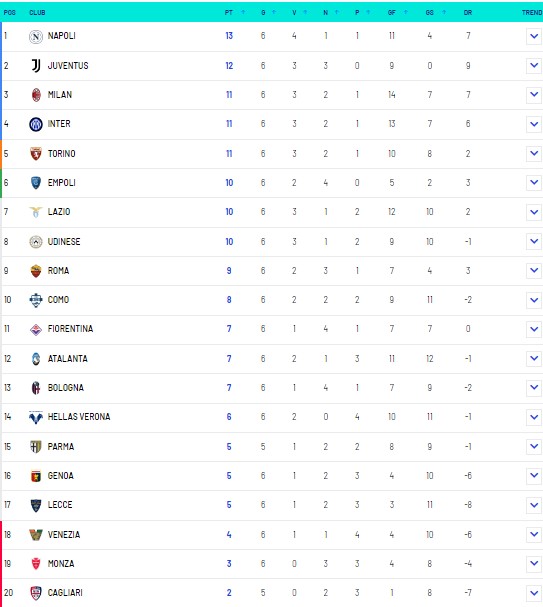This screenshot has width=543, height=607.
Task: Sort standings by GF column arrow
Action: (x=406, y=12)
